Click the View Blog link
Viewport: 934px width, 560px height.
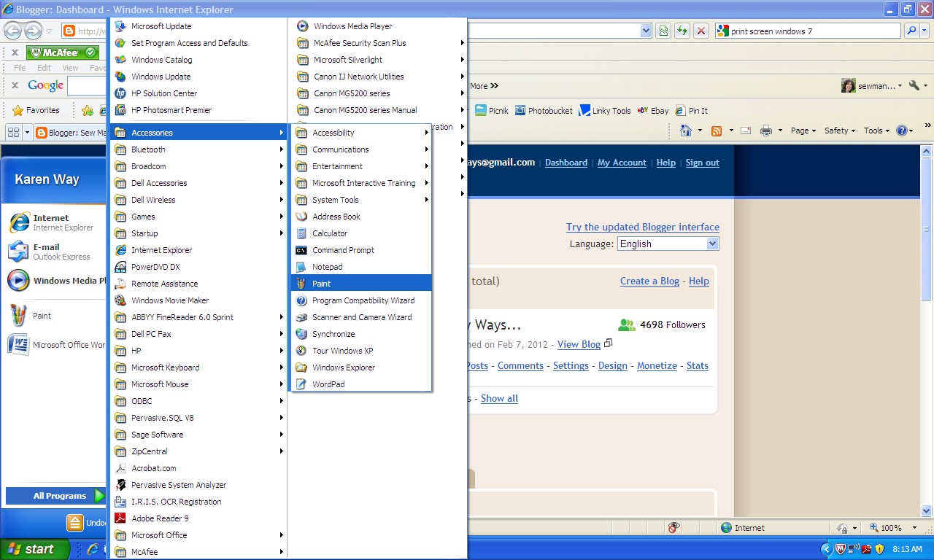579,344
